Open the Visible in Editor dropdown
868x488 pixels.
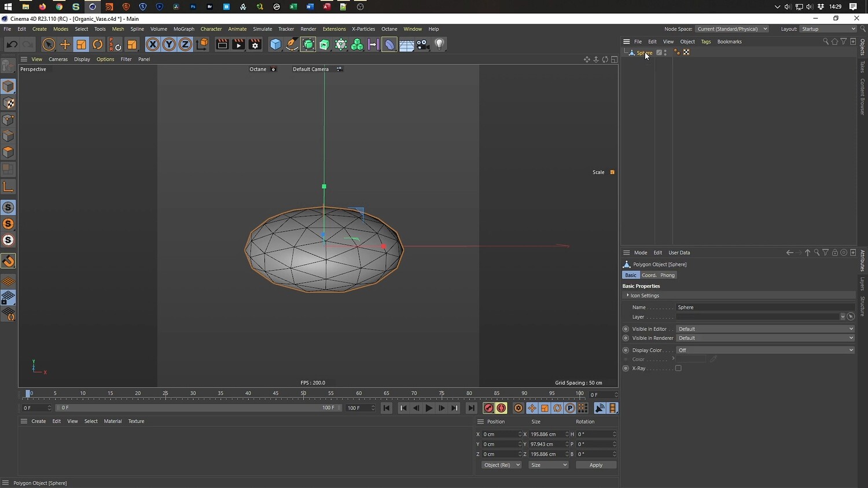coord(765,329)
